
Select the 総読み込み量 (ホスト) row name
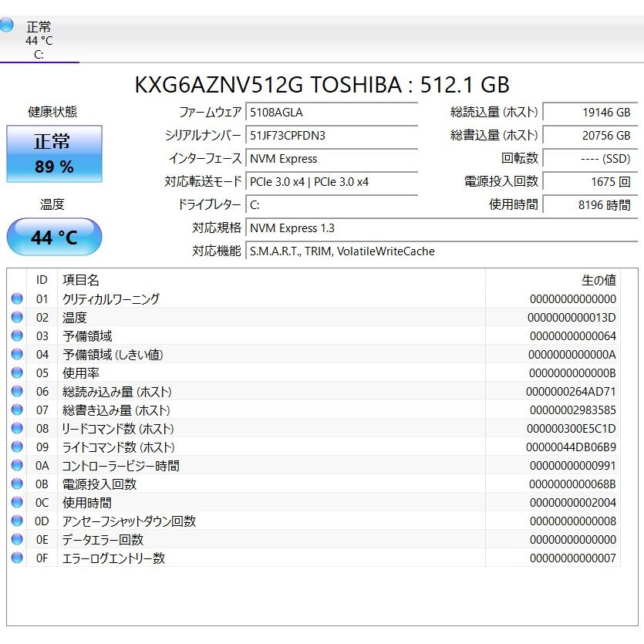116,391
